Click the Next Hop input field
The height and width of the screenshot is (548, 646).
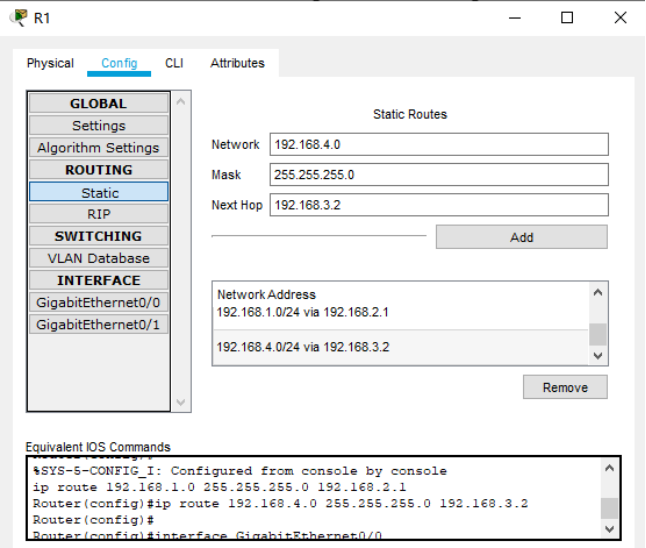tap(439, 205)
